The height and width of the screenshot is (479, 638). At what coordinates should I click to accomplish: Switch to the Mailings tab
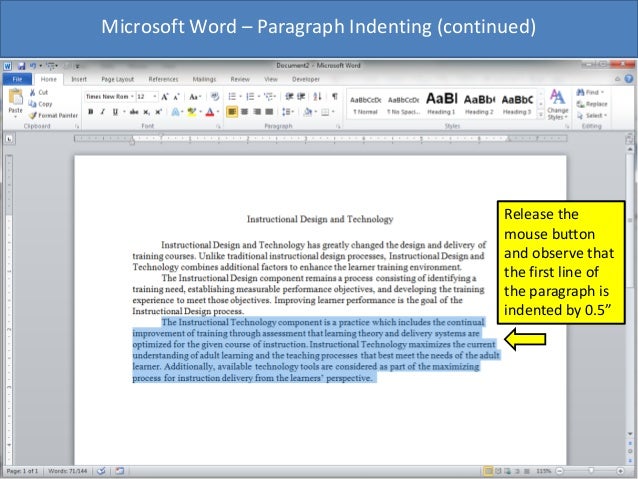pyautogui.click(x=204, y=79)
